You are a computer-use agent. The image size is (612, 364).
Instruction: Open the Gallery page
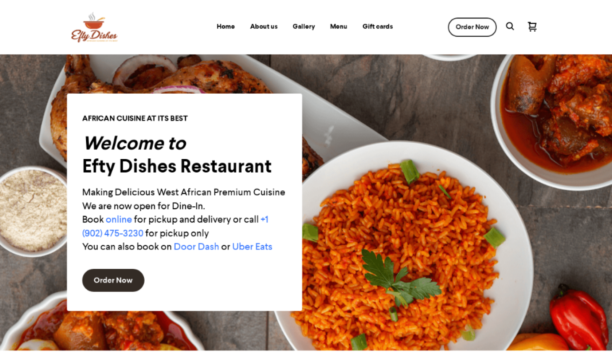click(x=304, y=27)
